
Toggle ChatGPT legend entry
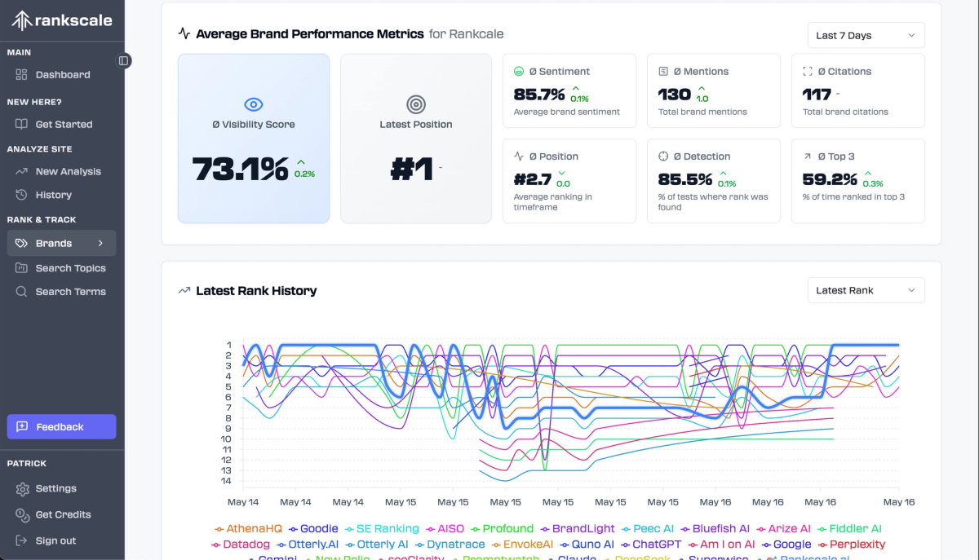pos(651,545)
